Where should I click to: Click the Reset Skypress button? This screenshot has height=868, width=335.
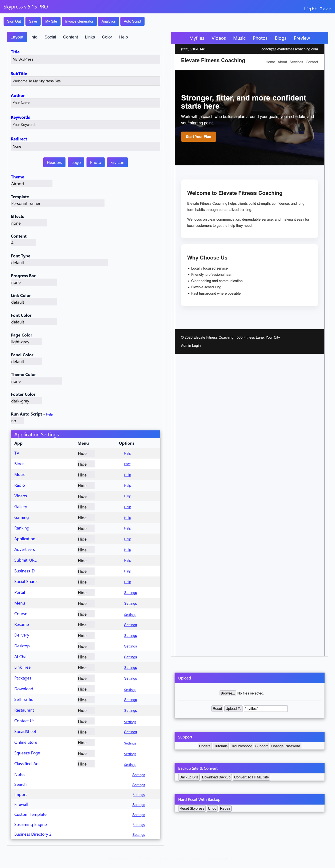pyautogui.click(x=192, y=808)
